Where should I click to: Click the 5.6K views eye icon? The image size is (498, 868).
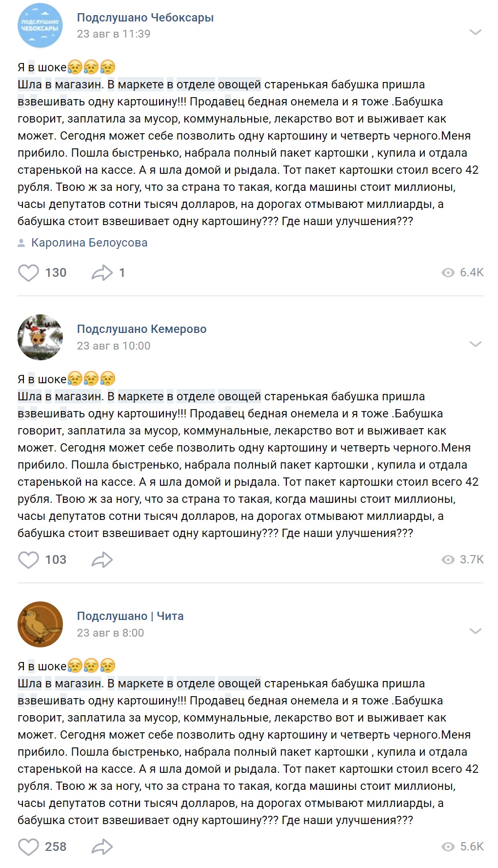[x=448, y=847]
